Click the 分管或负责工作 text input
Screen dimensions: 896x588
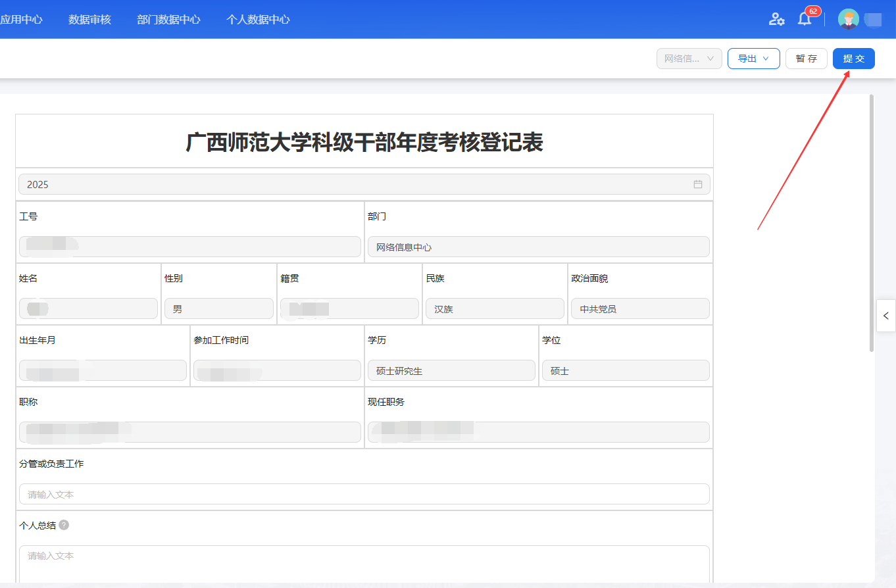(364, 494)
